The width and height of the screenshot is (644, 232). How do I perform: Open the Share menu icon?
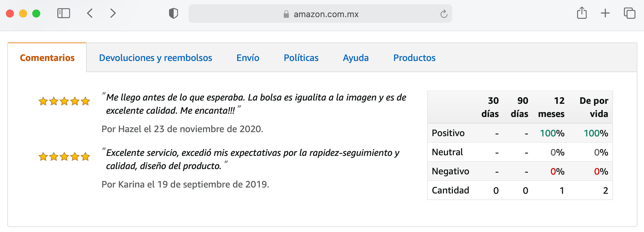[582, 14]
